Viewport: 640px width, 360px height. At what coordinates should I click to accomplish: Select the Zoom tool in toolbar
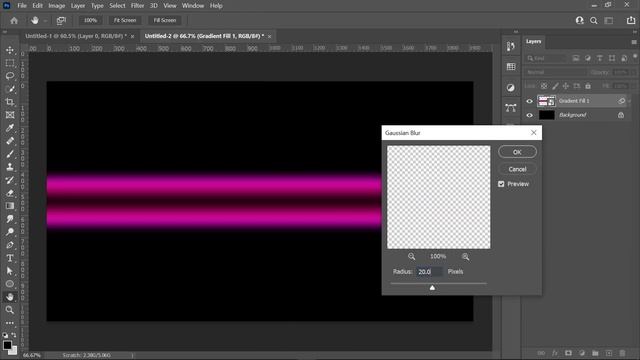pyautogui.click(x=10, y=310)
